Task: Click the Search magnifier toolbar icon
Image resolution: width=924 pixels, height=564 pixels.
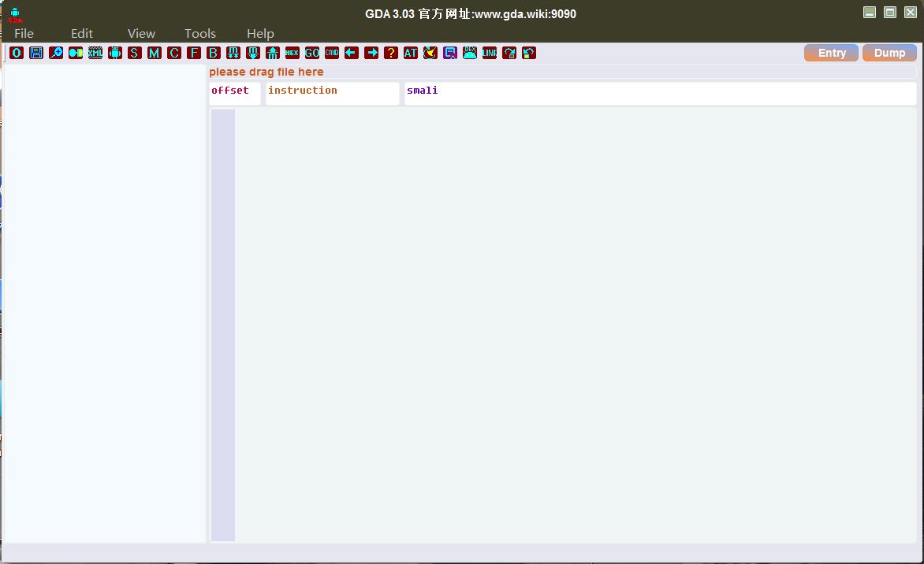Action: point(56,53)
